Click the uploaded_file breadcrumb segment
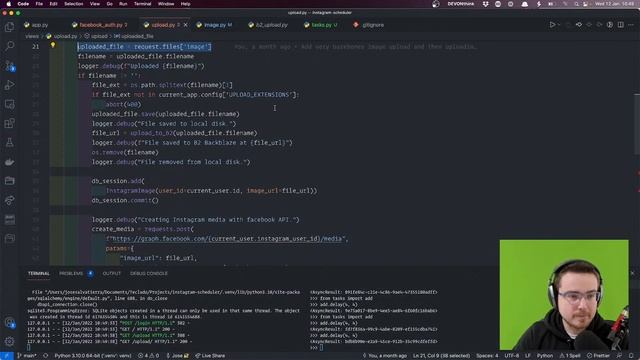 click(134, 36)
